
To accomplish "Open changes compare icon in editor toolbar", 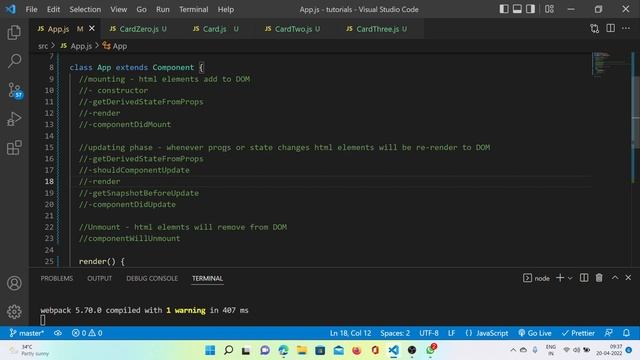I will (595, 29).
